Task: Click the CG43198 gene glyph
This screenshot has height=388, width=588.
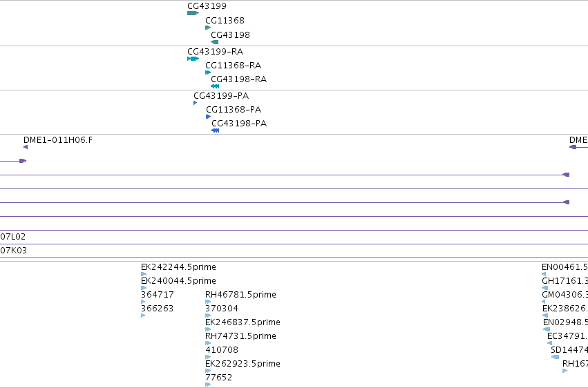Action: (214, 42)
